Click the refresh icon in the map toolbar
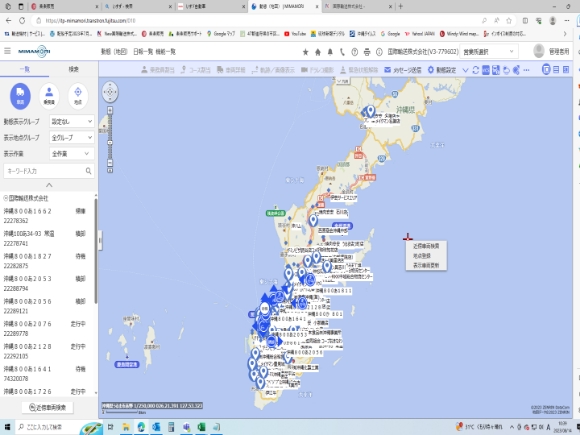Image resolution: width=580 pixels, height=435 pixels. (x=476, y=70)
